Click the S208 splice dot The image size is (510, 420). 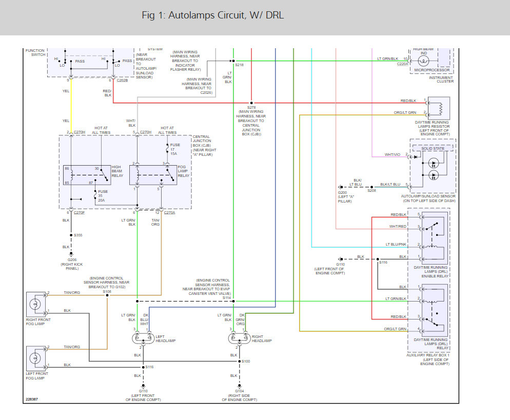(x=372, y=187)
